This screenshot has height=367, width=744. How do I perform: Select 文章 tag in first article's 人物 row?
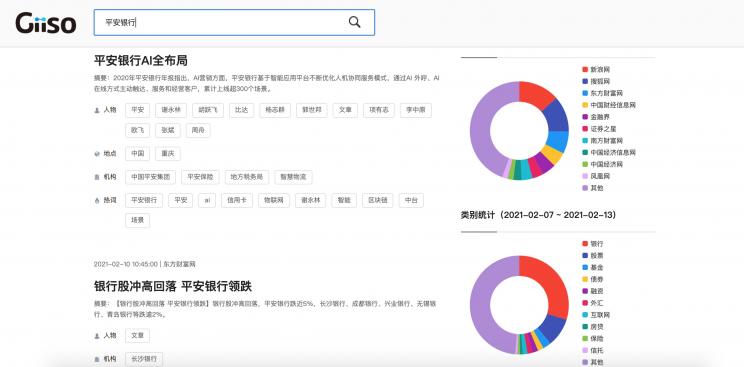345,110
